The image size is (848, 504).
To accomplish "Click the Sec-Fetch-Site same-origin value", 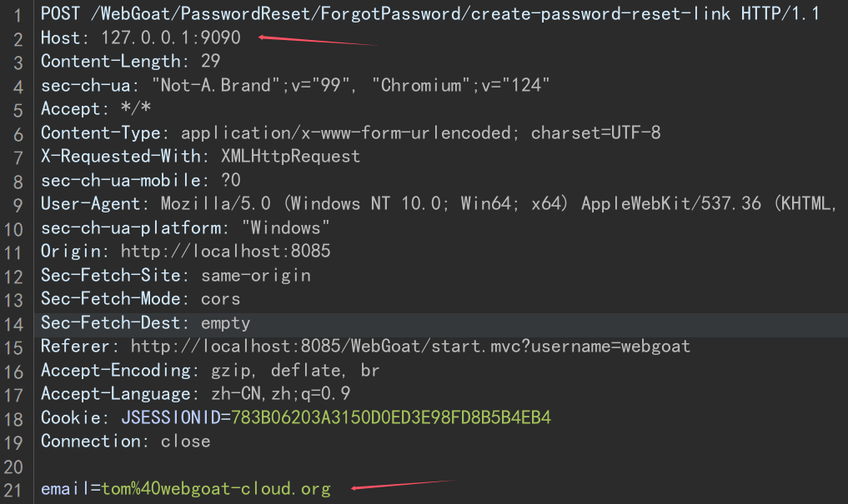I will coord(256,275).
